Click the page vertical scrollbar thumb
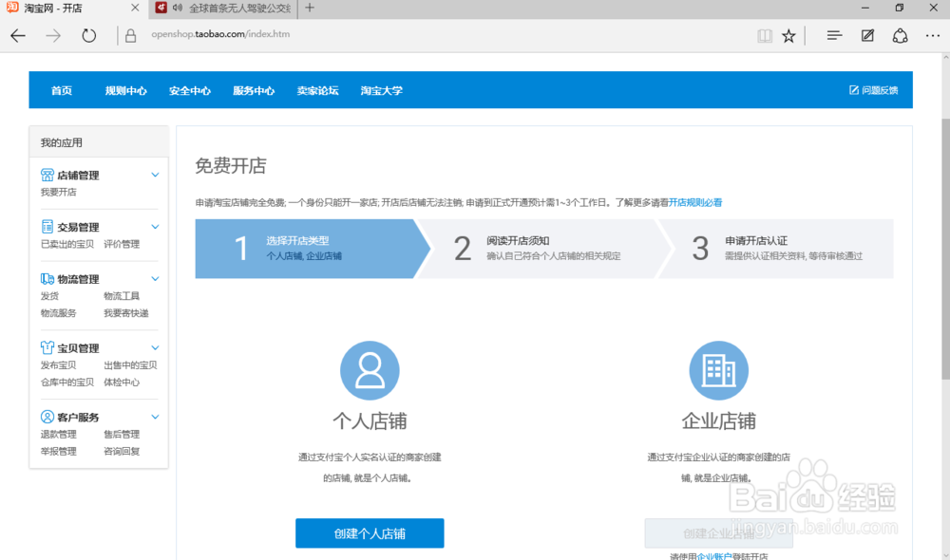 [945, 249]
